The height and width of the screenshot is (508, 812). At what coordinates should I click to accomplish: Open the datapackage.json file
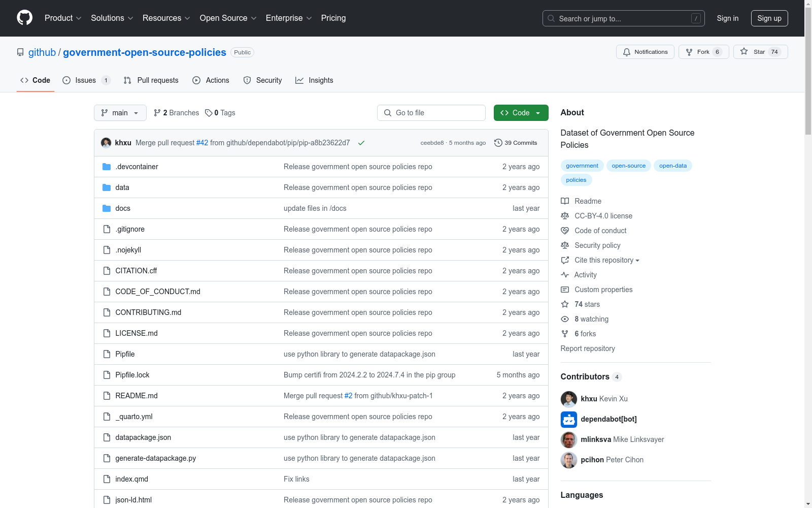pos(143,437)
